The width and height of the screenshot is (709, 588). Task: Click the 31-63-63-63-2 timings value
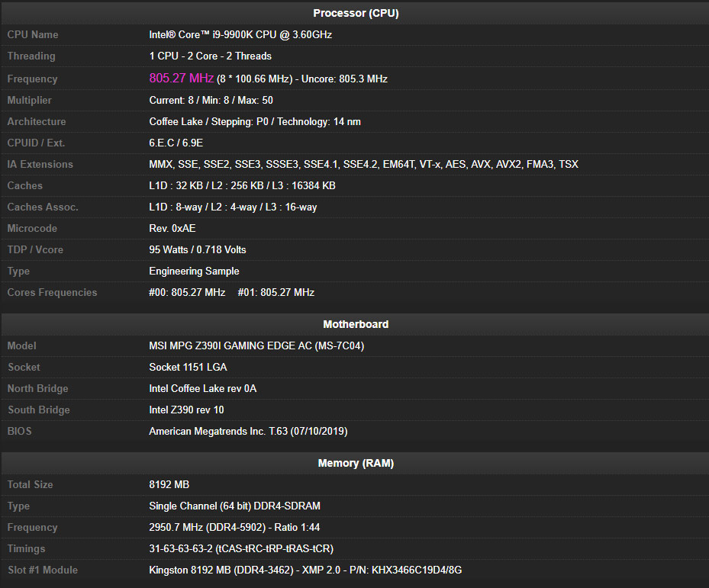point(241,548)
